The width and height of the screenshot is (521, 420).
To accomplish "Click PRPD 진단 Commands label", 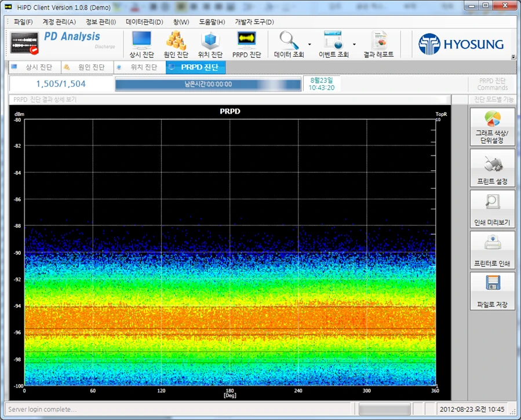I will (493, 84).
